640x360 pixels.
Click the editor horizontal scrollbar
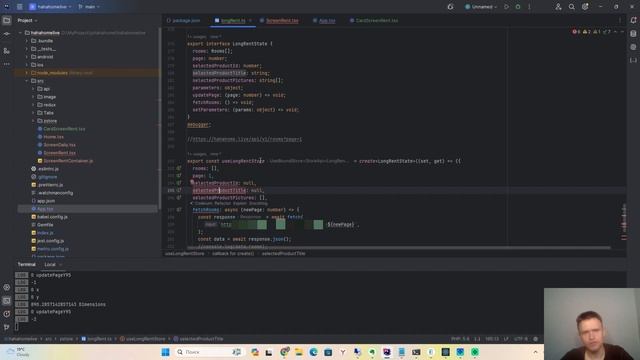[x=398, y=248]
